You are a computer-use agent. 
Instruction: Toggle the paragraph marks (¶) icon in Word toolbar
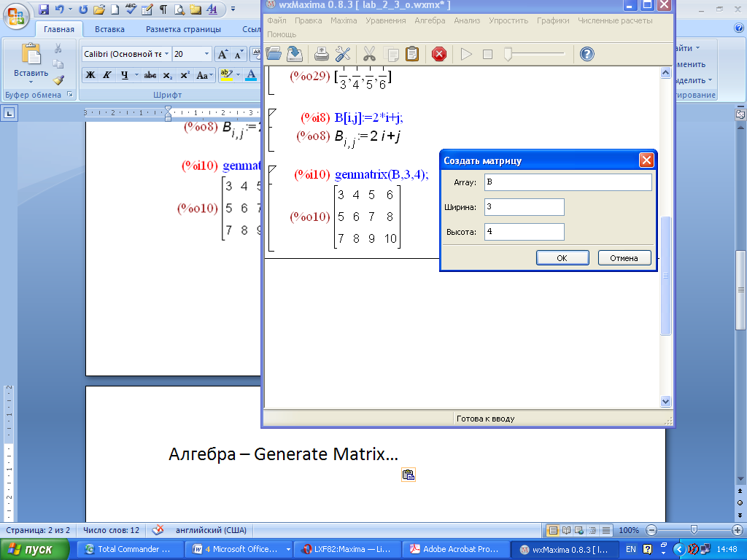163,9
